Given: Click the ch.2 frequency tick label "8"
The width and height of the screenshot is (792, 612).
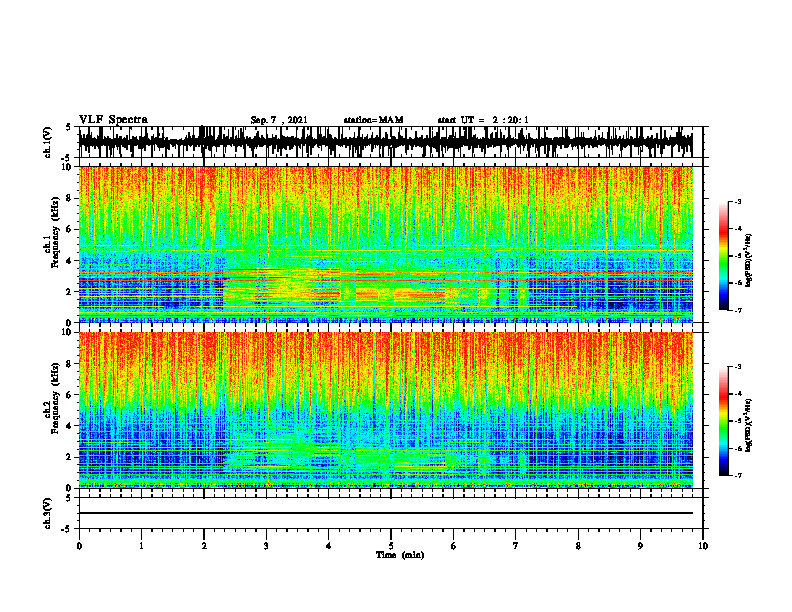Looking at the screenshot, I should point(69,364).
